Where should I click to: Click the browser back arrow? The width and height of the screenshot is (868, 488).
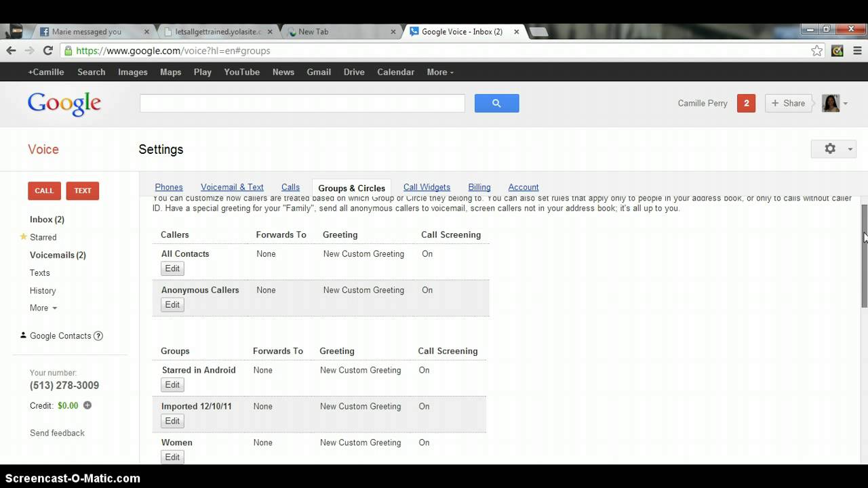[x=11, y=51]
